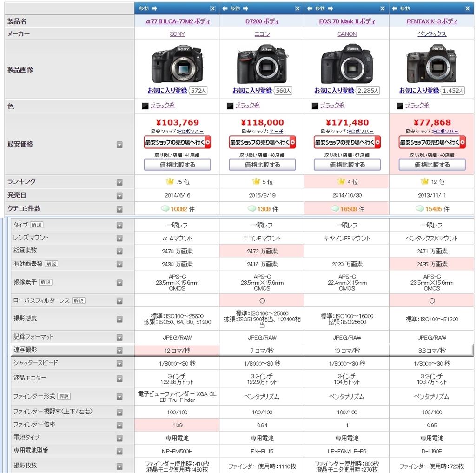Add D7200 to favorites (560人)
Screen dimensions: 476x473
[252, 91]
